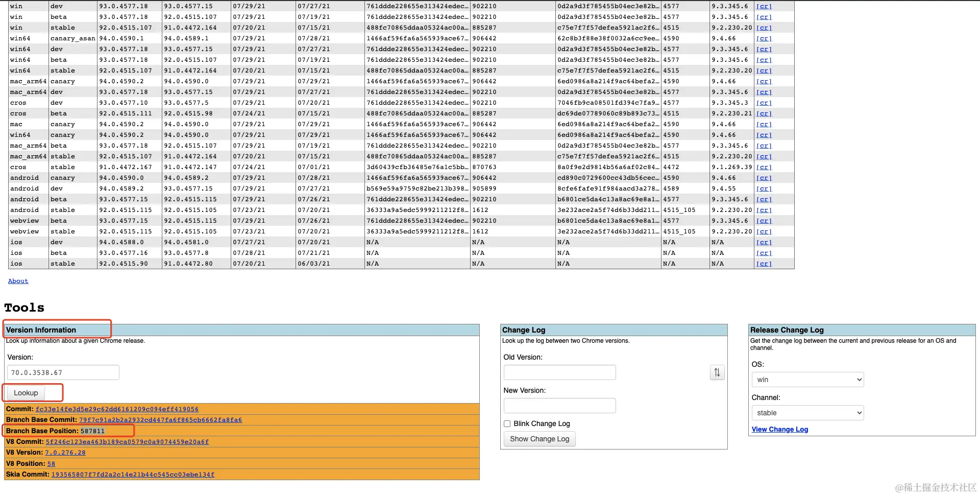Screen dimensions: 980x496
Task: Click the branch cell 4472
Action: pos(685,167)
